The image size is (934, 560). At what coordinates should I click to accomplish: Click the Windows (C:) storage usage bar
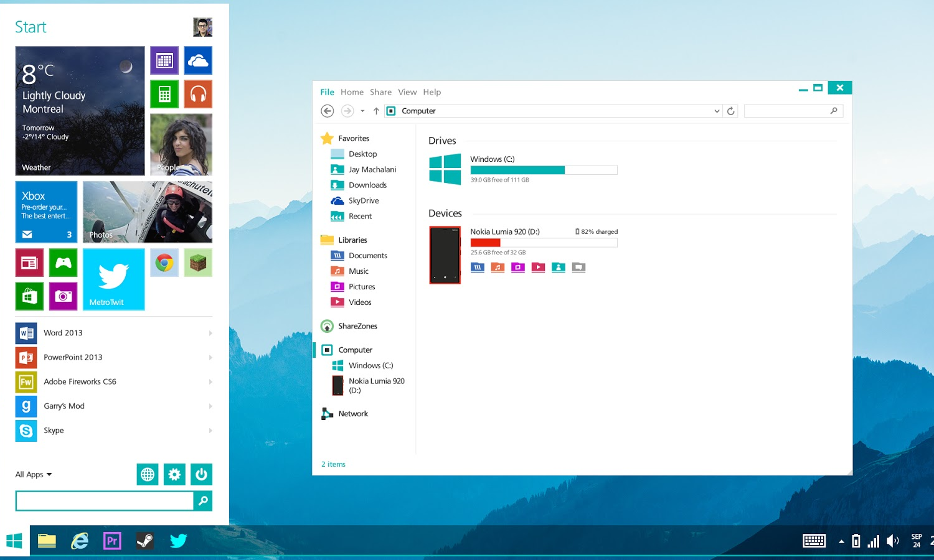[x=544, y=170]
